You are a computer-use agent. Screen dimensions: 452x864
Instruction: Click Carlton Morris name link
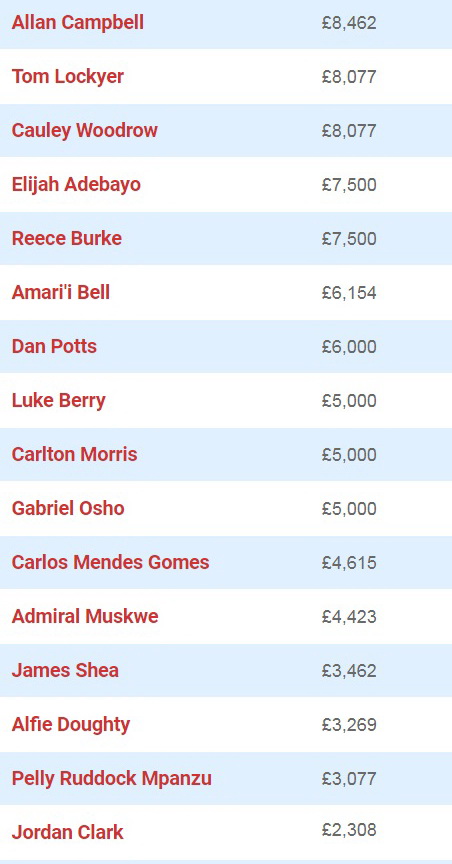pyautogui.click(x=74, y=454)
